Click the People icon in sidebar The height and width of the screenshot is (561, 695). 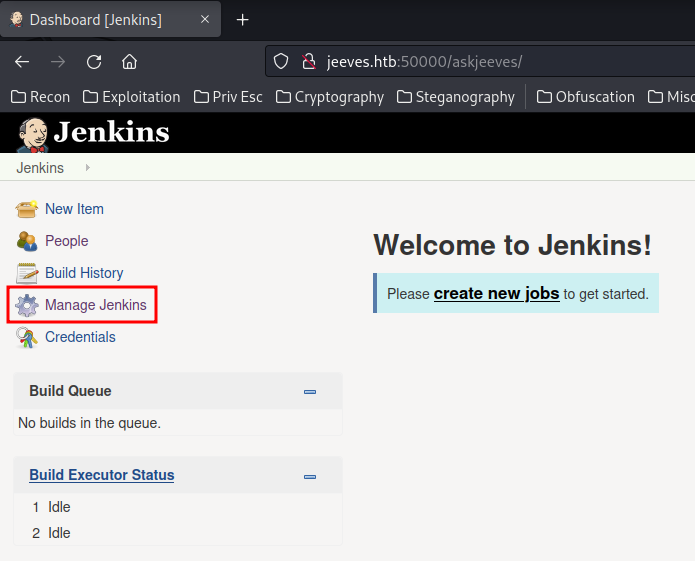coord(27,241)
